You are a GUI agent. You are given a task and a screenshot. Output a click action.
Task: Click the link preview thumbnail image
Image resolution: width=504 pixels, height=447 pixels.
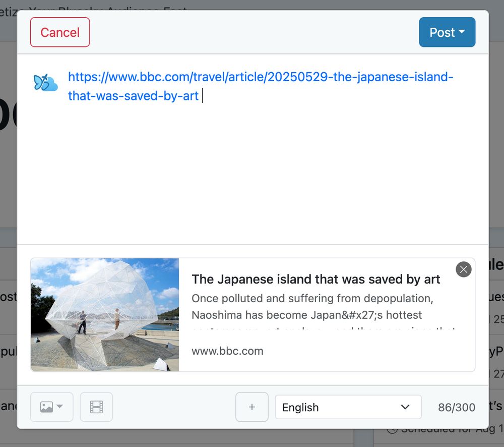pos(105,315)
